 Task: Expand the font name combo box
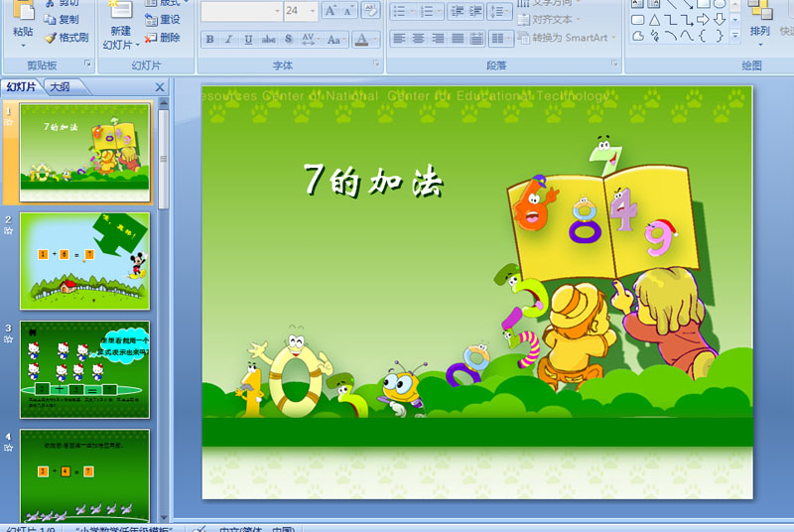pos(277,11)
